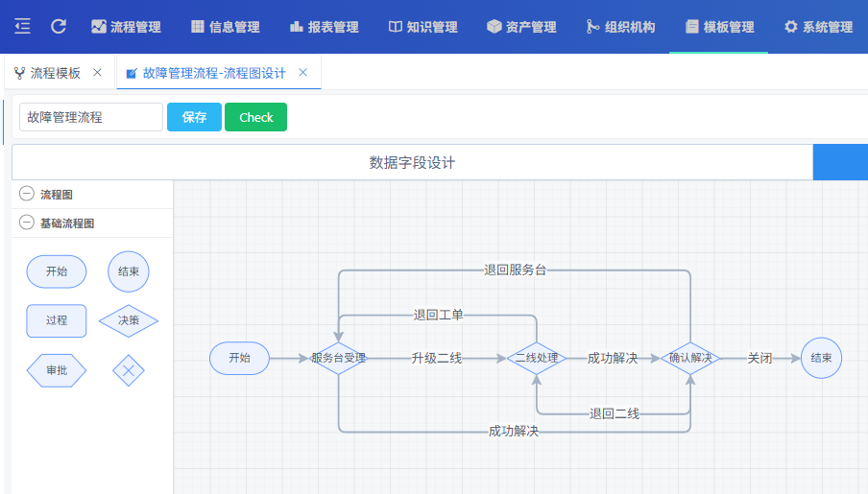The width and height of the screenshot is (868, 494).
Task: Open the 流程管理 menu
Action: (x=126, y=27)
